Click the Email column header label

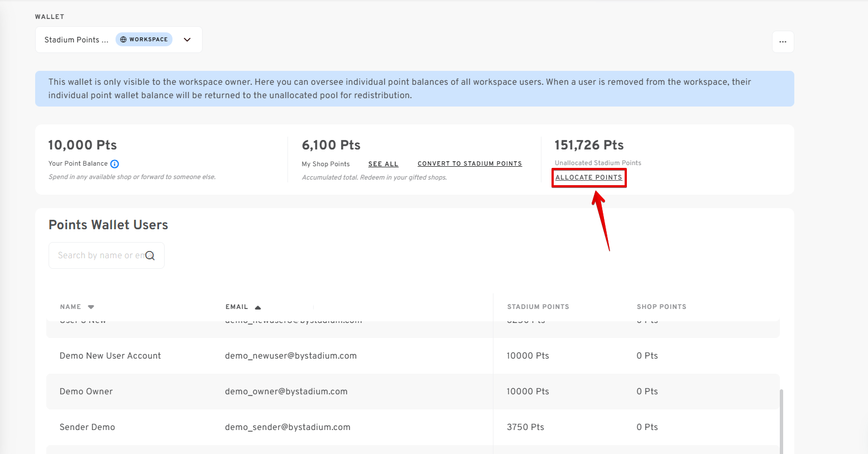click(237, 307)
